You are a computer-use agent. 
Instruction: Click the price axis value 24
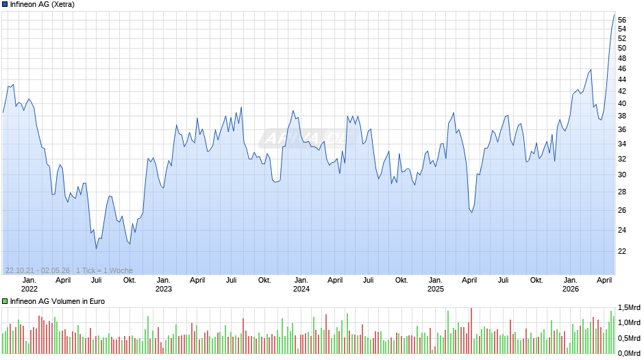pyautogui.click(x=622, y=230)
